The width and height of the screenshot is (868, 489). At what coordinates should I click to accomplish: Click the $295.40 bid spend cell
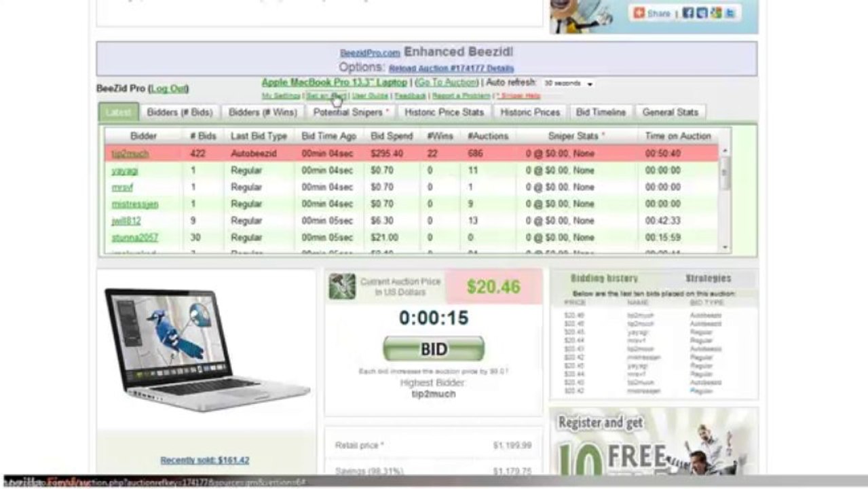pos(387,153)
